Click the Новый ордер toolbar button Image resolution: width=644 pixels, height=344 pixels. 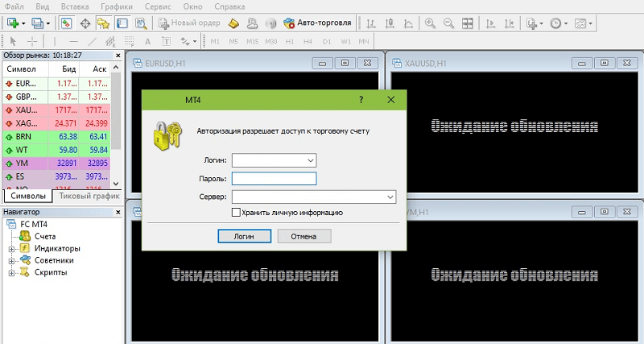[190, 23]
